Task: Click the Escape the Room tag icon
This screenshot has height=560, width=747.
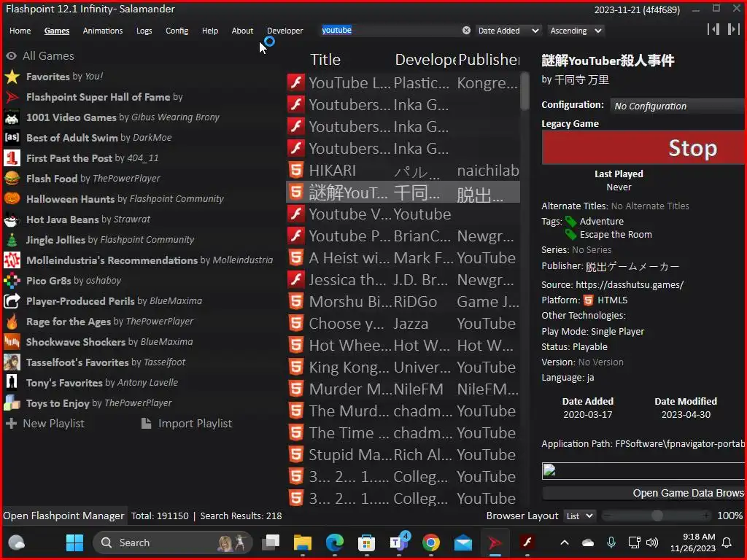Action: tap(570, 234)
